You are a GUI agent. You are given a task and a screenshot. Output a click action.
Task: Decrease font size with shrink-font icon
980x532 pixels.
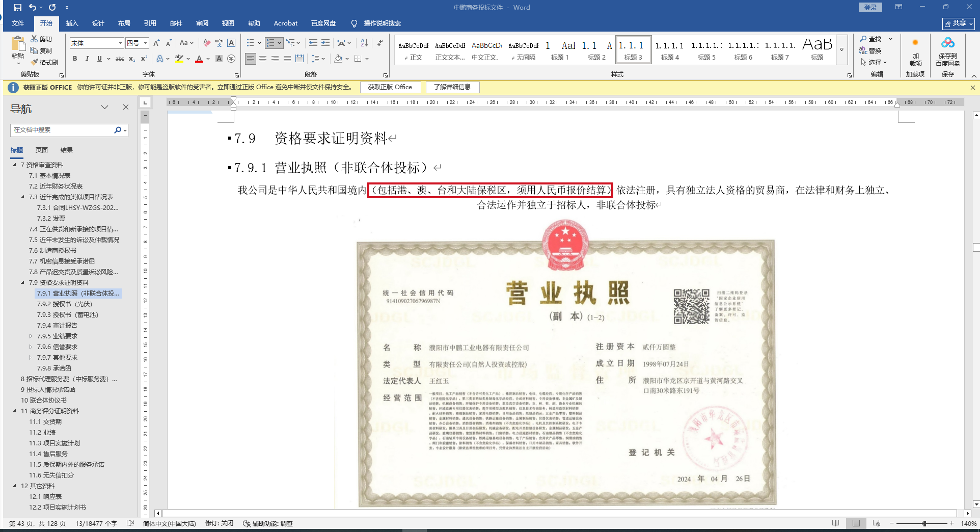169,43
